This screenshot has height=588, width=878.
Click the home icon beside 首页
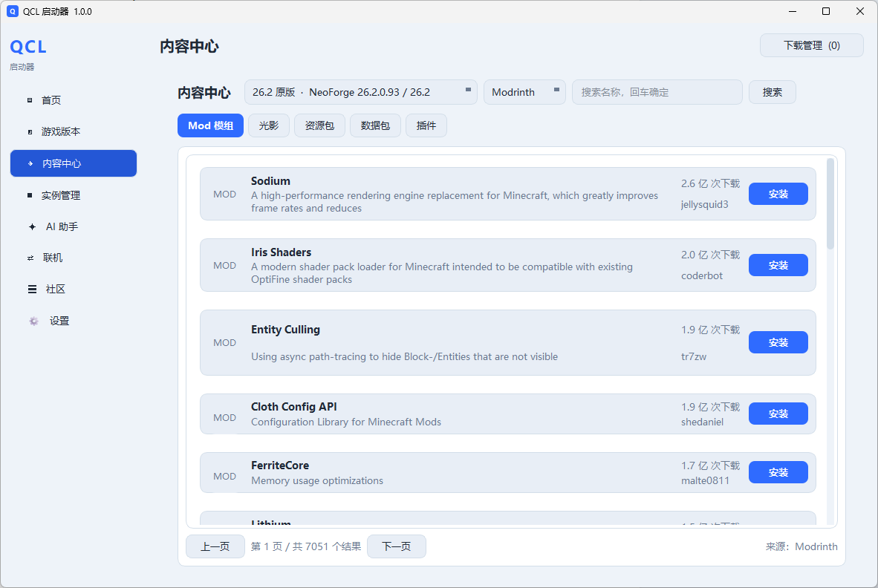point(30,100)
